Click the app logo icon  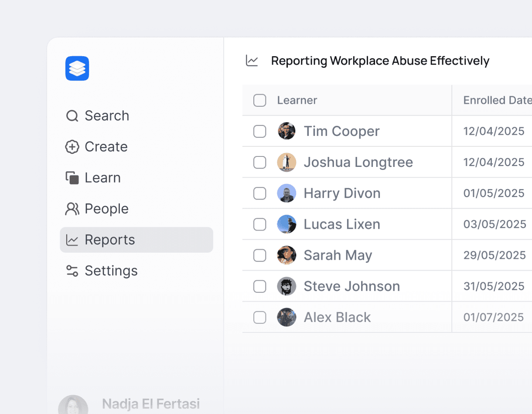(x=77, y=68)
